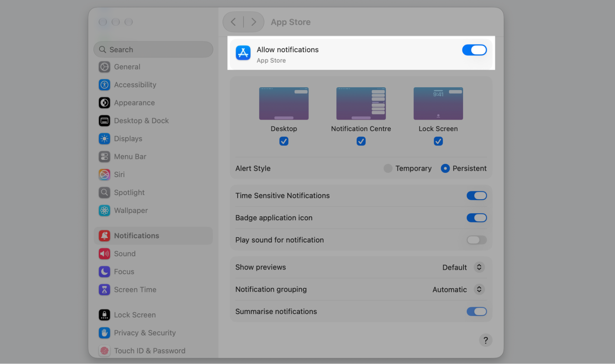The image size is (615, 364).
Task: Uncheck the Desktop checkbox
Action: pyautogui.click(x=284, y=141)
